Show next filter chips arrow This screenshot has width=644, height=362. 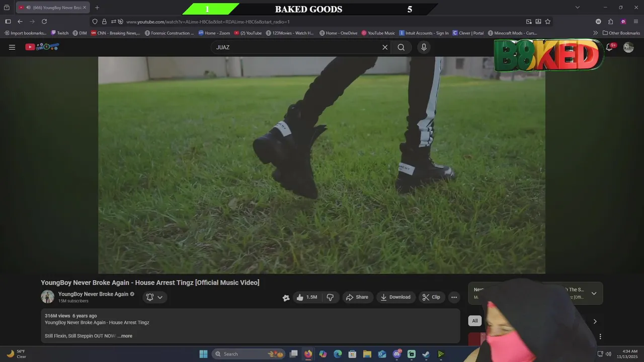click(x=595, y=321)
